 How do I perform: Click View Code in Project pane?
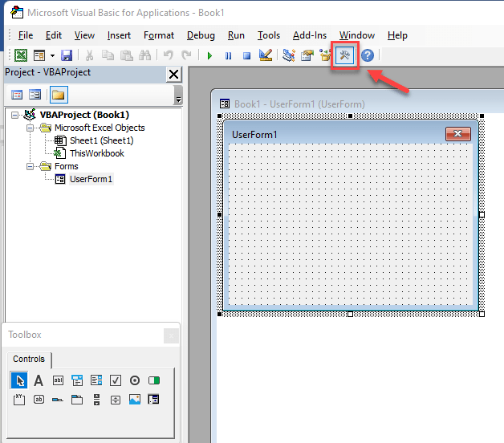[17, 95]
